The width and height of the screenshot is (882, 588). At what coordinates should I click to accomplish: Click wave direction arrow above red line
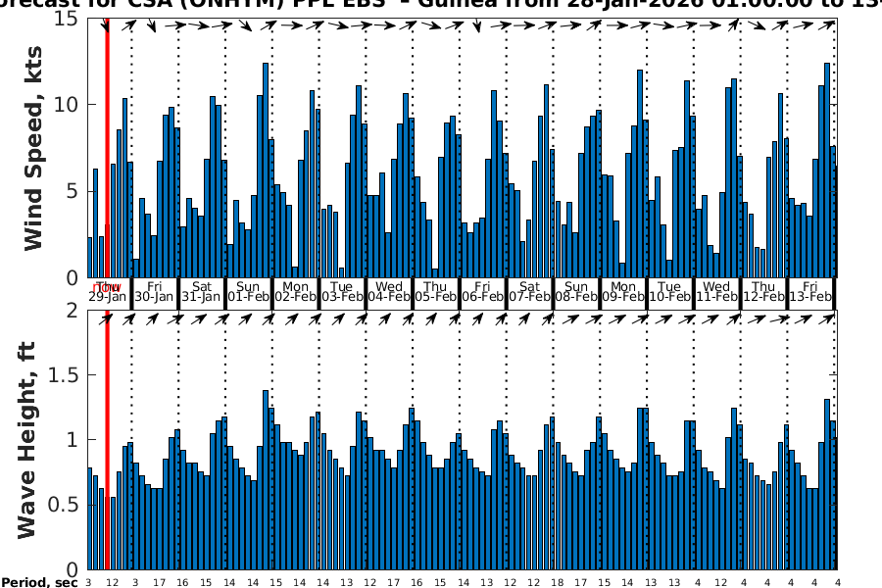click(107, 318)
